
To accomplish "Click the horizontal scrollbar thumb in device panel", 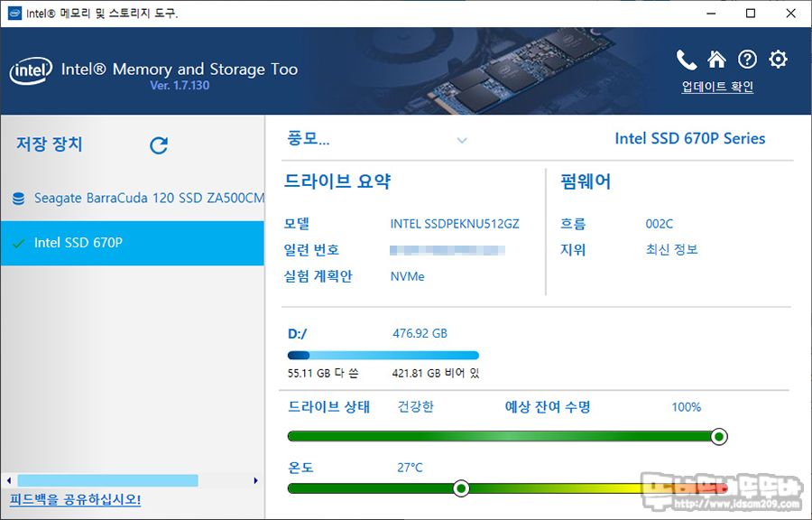I will [x=107, y=480].
